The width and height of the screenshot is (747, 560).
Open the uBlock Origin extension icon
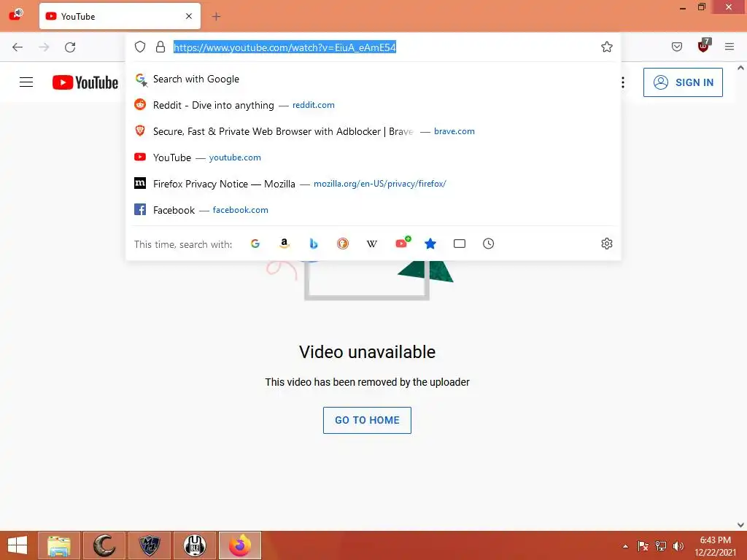704,46
